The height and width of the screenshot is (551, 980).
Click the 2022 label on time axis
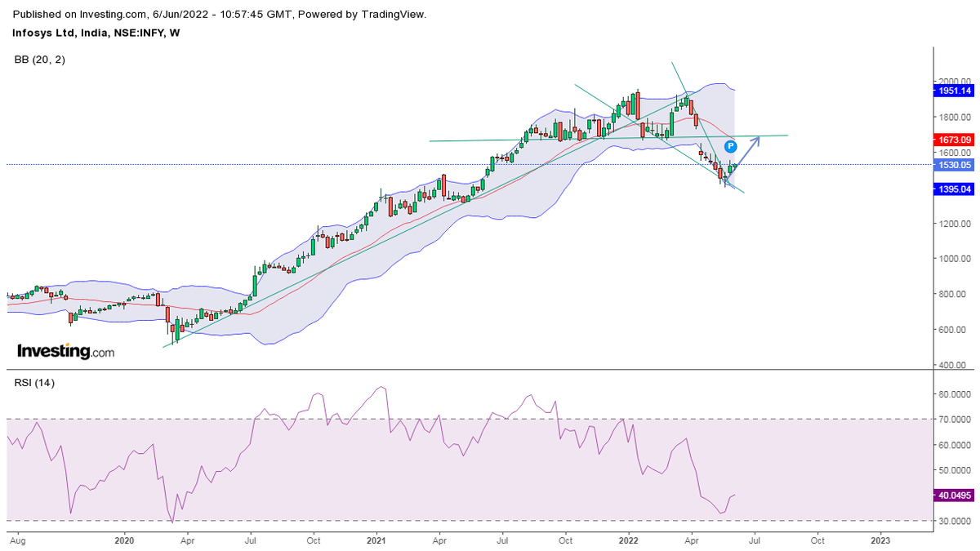[x=628, y=540]
